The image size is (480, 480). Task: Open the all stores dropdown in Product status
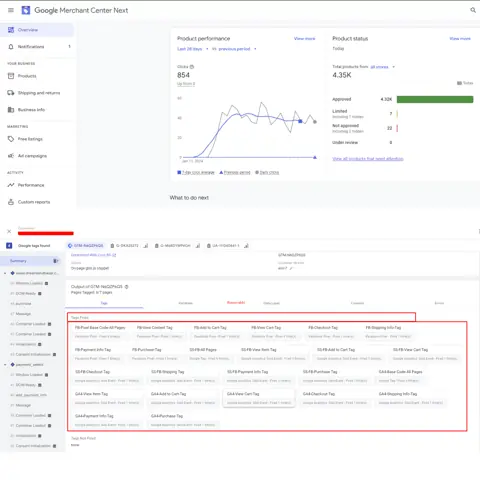(x=383, y=67)
